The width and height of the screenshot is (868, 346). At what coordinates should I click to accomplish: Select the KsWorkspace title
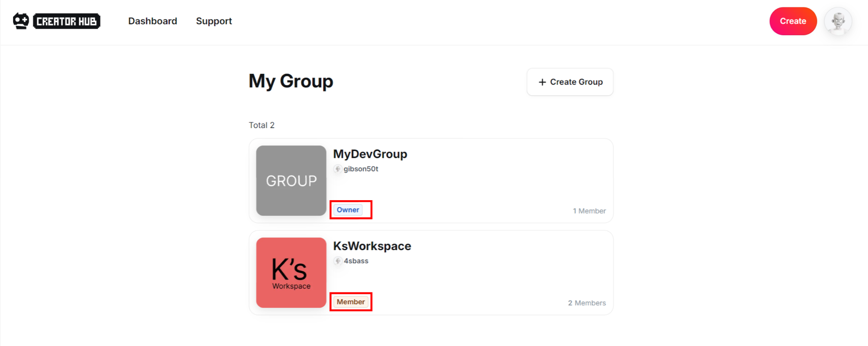tap(372, 246)
